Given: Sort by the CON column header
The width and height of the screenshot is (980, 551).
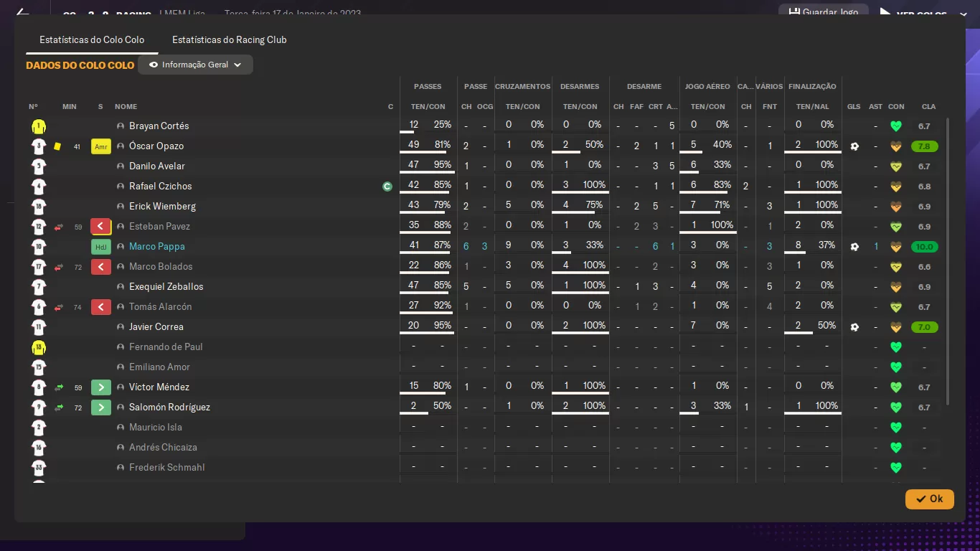Looking at the screenshot, I should pyautogui.click(x=896, y=107).
